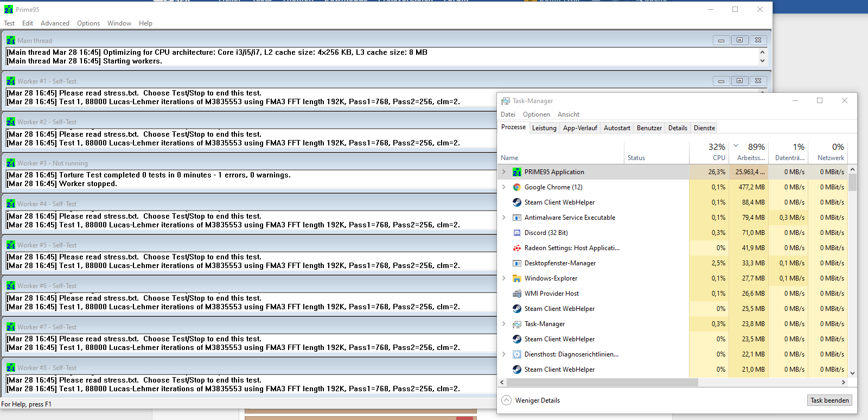Click the process list scroll-down arrow
The height and width of the screenshot is (420, 868).
tap(852, 373)
